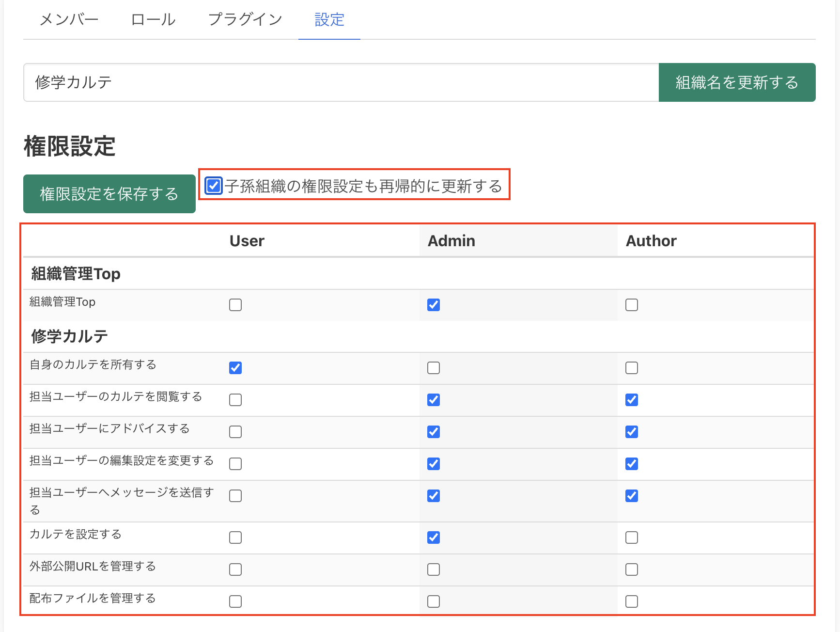The height and width of the screenshot is (632, 840).
Task: Uncheck 子孫組織の権限設定も再帰的に更新する
Action: (x=214, y=186)
